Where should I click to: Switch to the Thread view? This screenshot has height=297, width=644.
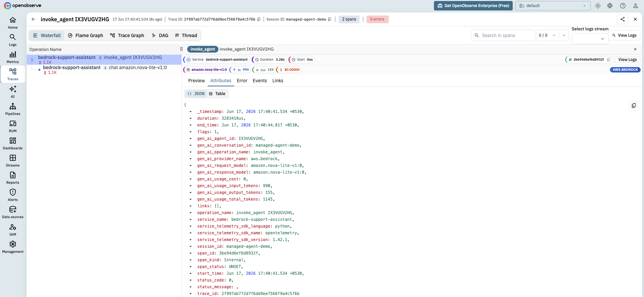[x=186, y=35]
